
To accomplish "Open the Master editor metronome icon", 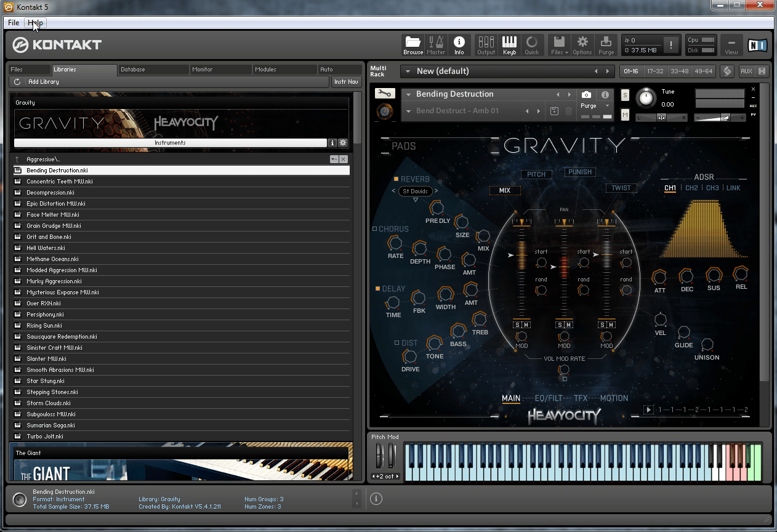I will [436, 45].
